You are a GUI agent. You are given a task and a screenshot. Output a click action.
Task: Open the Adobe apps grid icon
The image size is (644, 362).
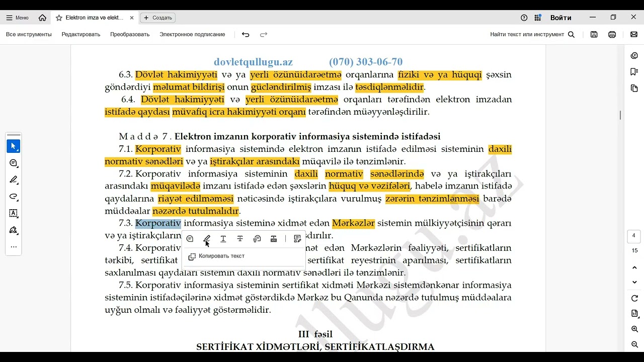pyautogui.click(x=538, y=18)
